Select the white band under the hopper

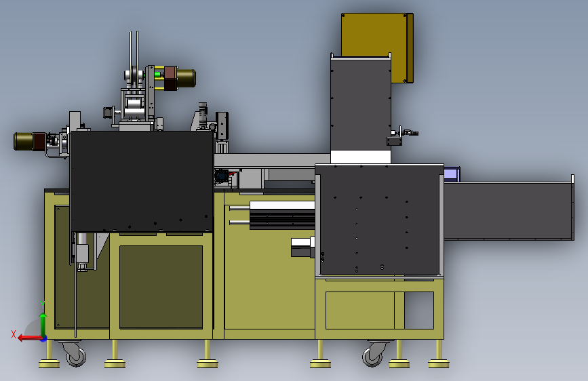tap(361, 157)
